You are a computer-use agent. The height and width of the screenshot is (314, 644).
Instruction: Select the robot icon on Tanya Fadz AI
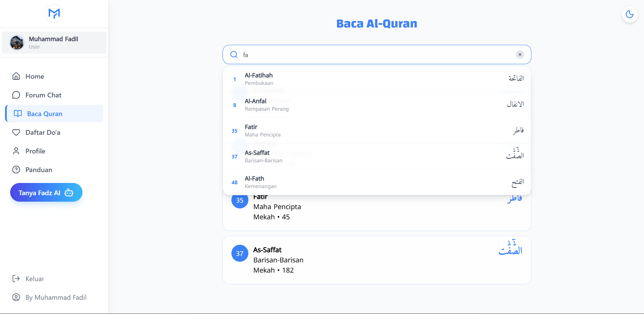(x=69, y=192)
